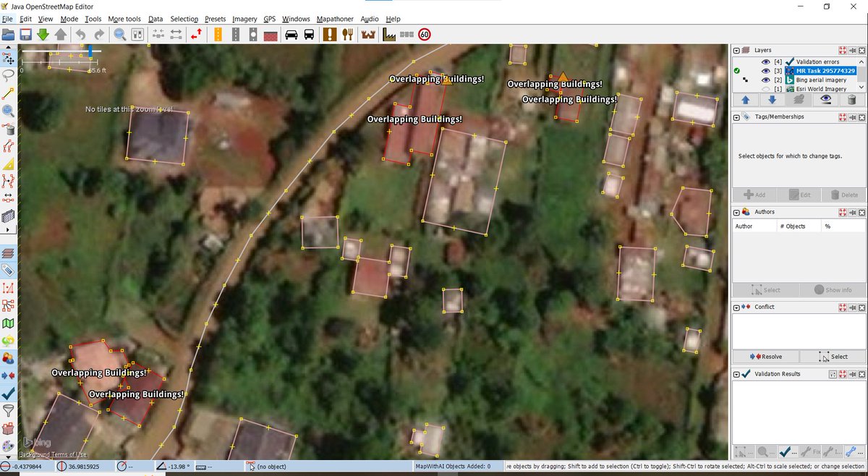Select the fork and knife food preset
The height and width of the screenshot is (476, 868).
click(x=348, y=34)
